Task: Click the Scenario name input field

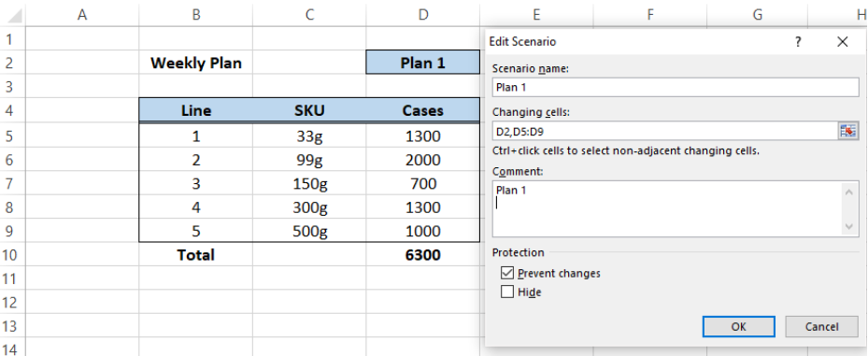Action: [676, 88]
